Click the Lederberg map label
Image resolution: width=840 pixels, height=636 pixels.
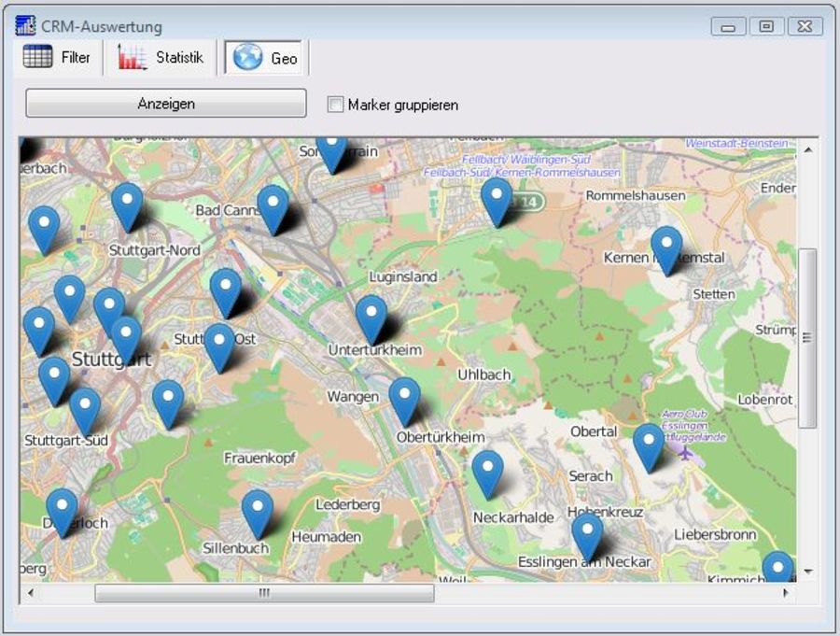(x=348, y=504)
